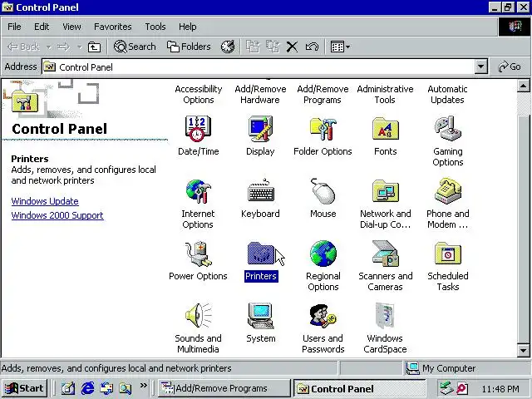Select the Gaming Options joystick icon
This screenshot has width=532, height=399.
coord(448,128)
